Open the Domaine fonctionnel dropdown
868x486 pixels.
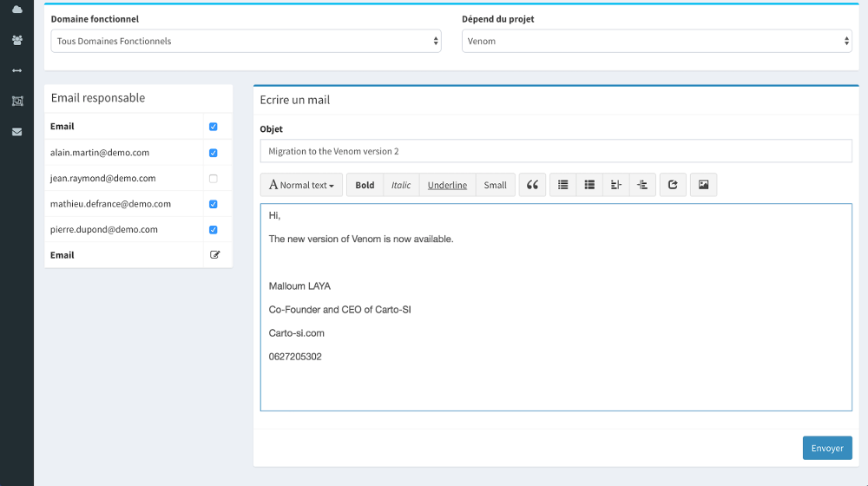click(247, 41)
